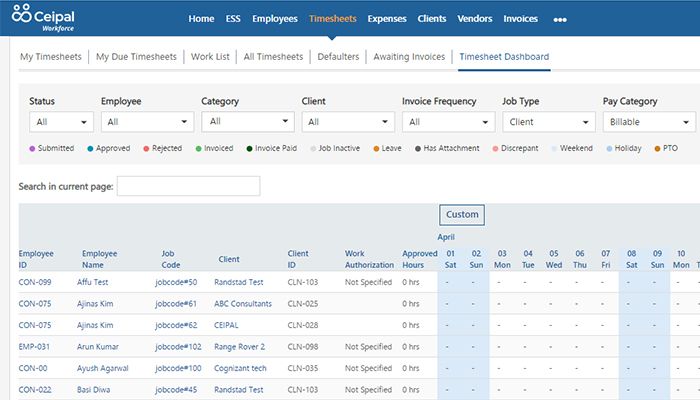Click the search in current page field

pyautogui.click(x=188, y=186)
